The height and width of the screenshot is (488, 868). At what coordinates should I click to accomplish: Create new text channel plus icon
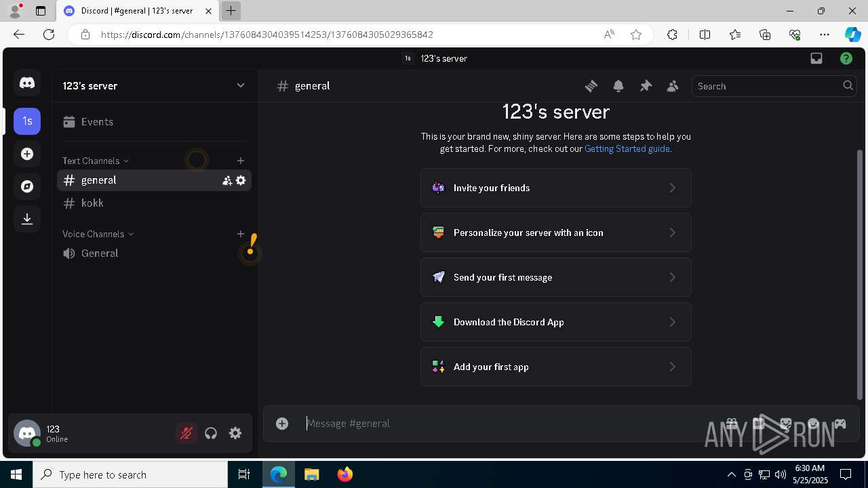pos(241,161)
